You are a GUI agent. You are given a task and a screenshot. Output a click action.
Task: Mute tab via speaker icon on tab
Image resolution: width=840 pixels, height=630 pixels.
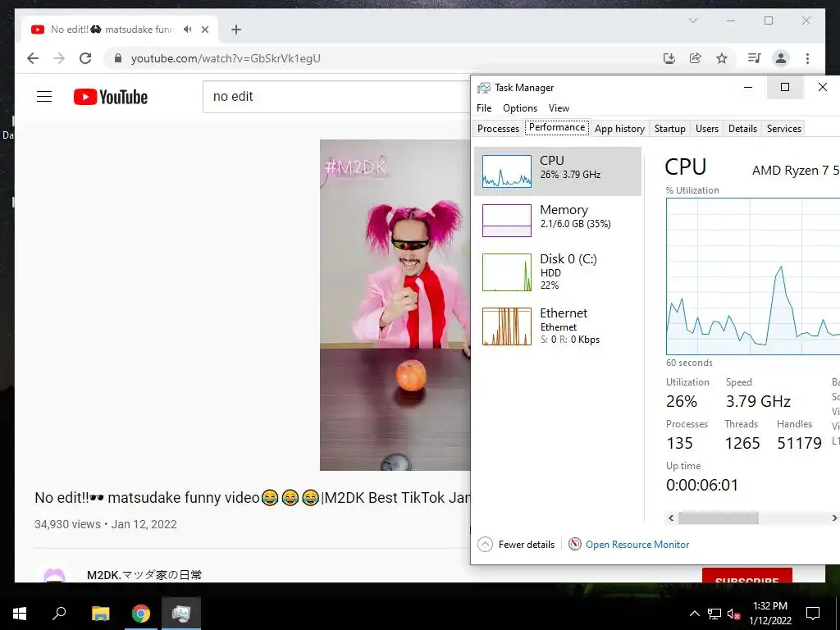click(x=187, y=30)
